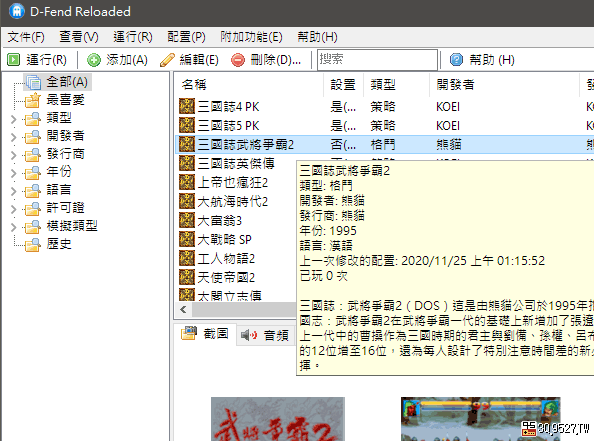Click the Edit (編輯) pencil icon
Image resolution: width=594 pixels, height=441 pixels.
(167, 59)
